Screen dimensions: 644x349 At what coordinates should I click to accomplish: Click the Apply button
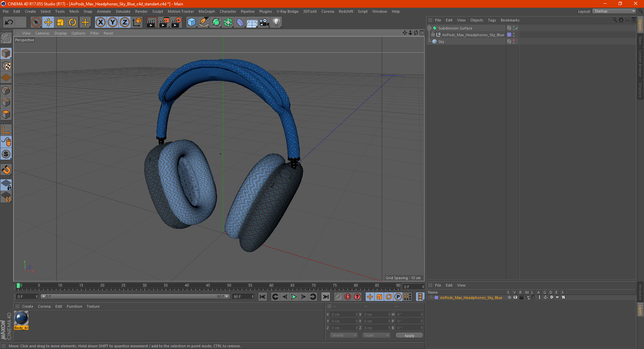click(x=409, y=336)
